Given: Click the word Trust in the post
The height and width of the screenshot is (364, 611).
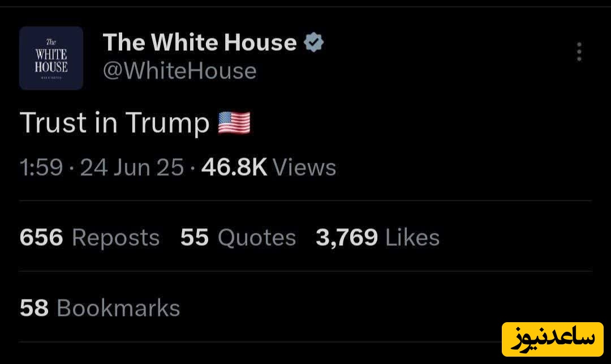Looking at the screenshot, I should [53, 123].
